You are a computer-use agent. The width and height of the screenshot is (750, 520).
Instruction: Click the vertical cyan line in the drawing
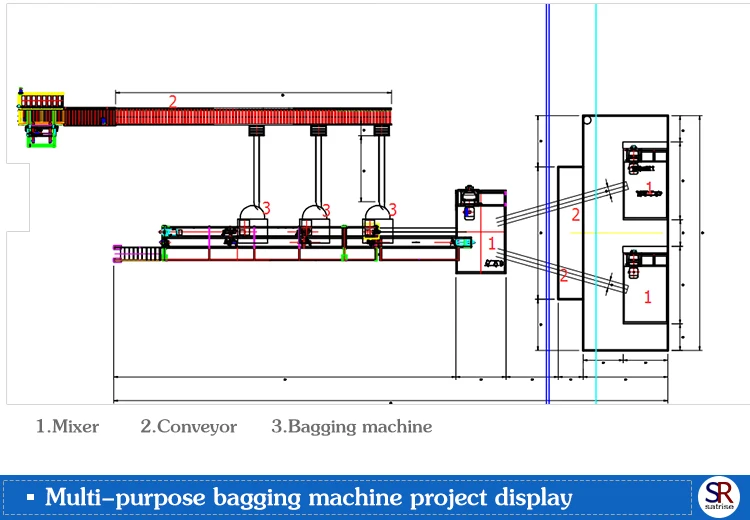click(x=596, y=203)
